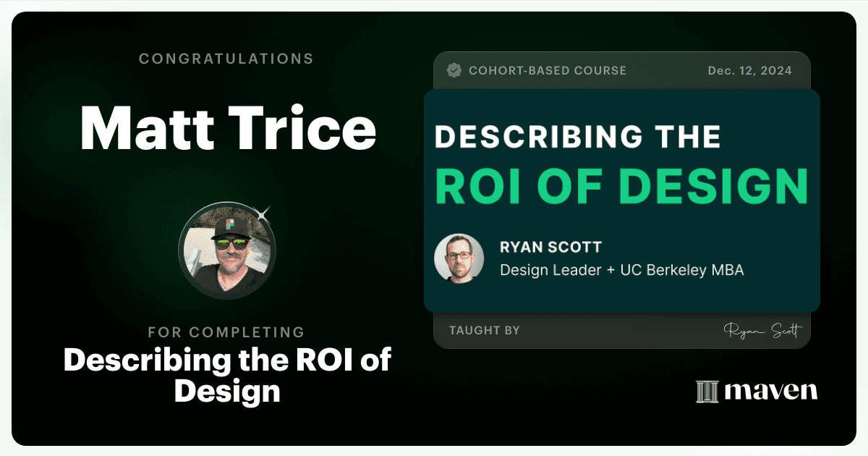
Task: Click the Cohort-Based Course label
Action: point(548,71)
